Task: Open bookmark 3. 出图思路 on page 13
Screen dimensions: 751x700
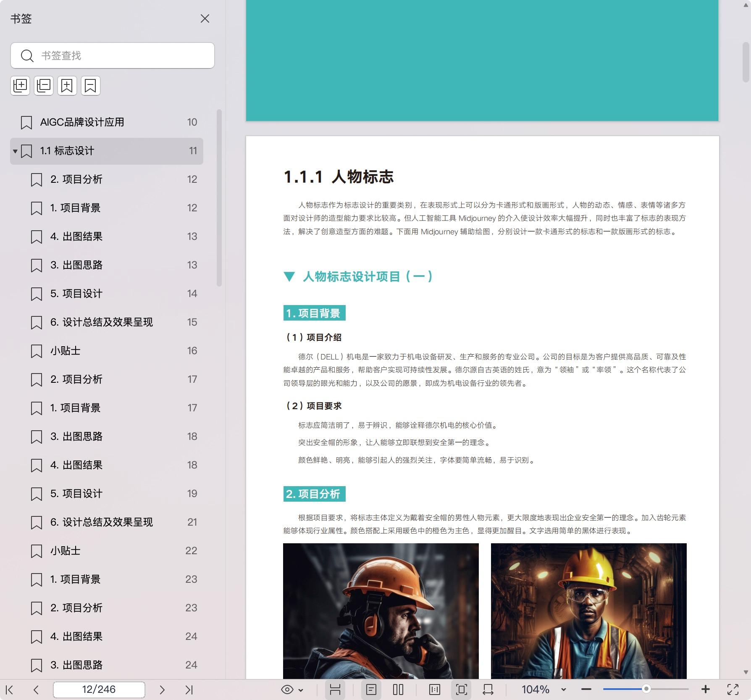Action: [x=107, y=265]
